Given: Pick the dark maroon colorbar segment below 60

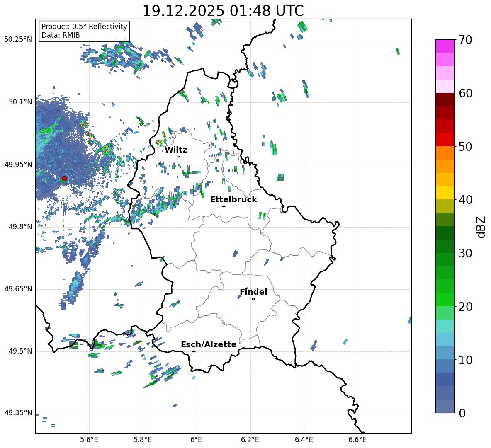Looking at the screenshot, I should pyautogui.click(x=445, y=99).
